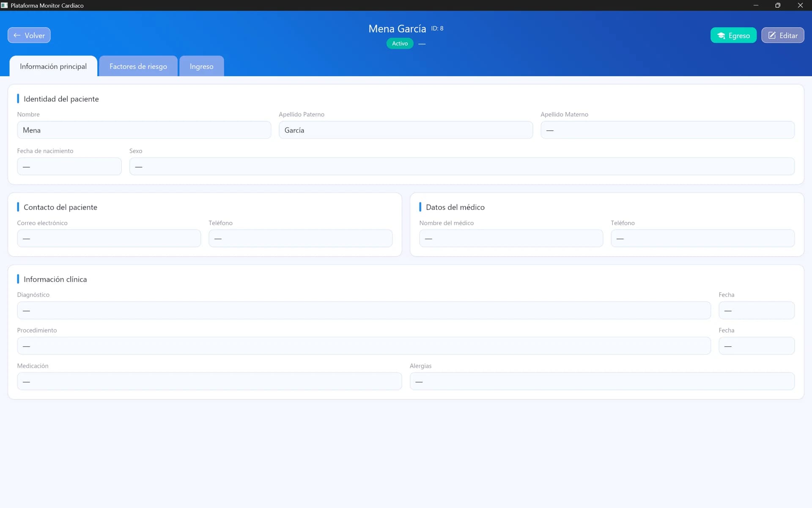Click the Diagnóstico field
This screenshot has height=508, width=812.
tap(364, 310)
